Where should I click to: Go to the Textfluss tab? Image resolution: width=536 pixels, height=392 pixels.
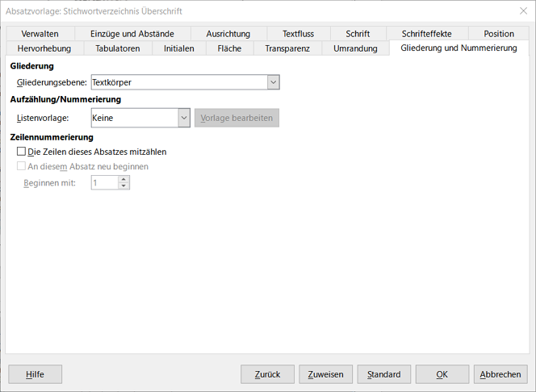(298, 34)
